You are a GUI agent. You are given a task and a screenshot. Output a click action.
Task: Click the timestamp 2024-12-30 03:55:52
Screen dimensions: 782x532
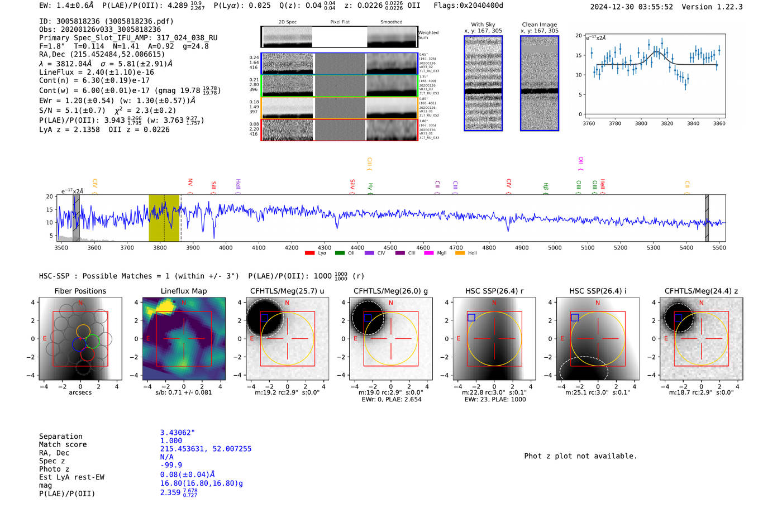(x=632, y=7)
